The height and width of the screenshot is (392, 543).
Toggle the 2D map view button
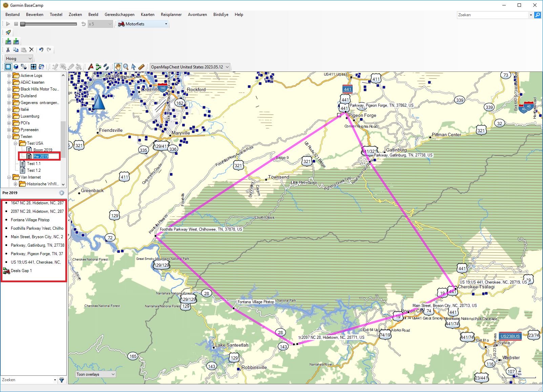point(8,67)
